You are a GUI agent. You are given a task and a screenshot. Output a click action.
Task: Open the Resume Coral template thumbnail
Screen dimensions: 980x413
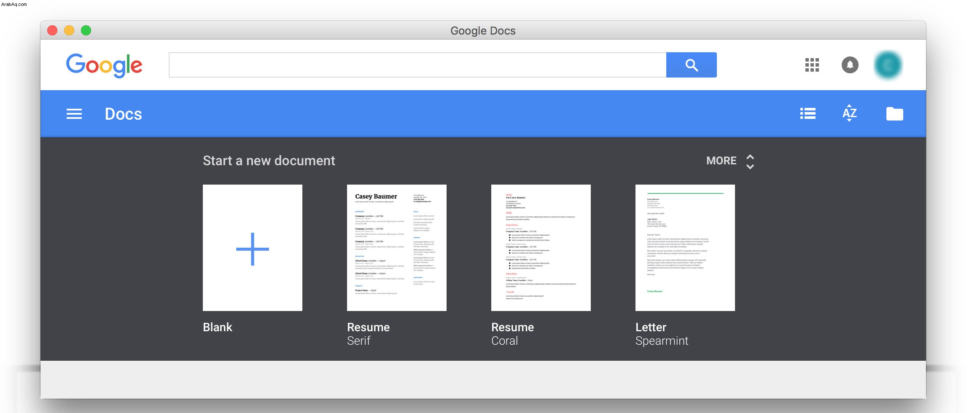click(541, 248)
